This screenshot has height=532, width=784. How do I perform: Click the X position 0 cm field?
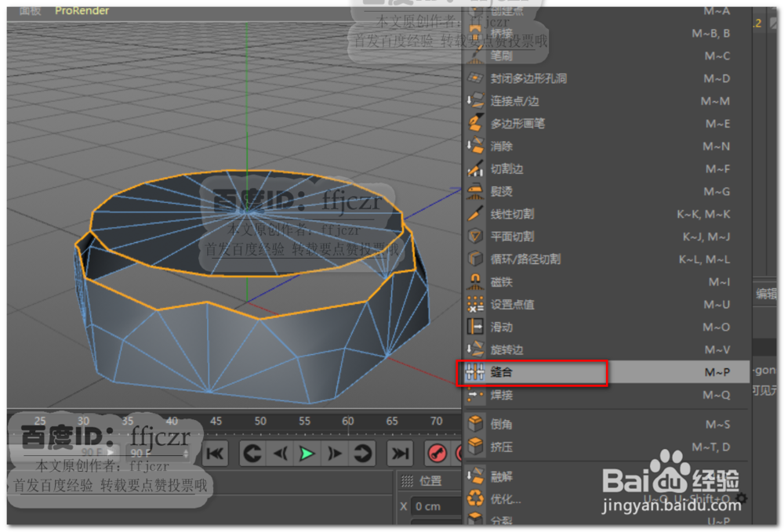pos(436,506)
